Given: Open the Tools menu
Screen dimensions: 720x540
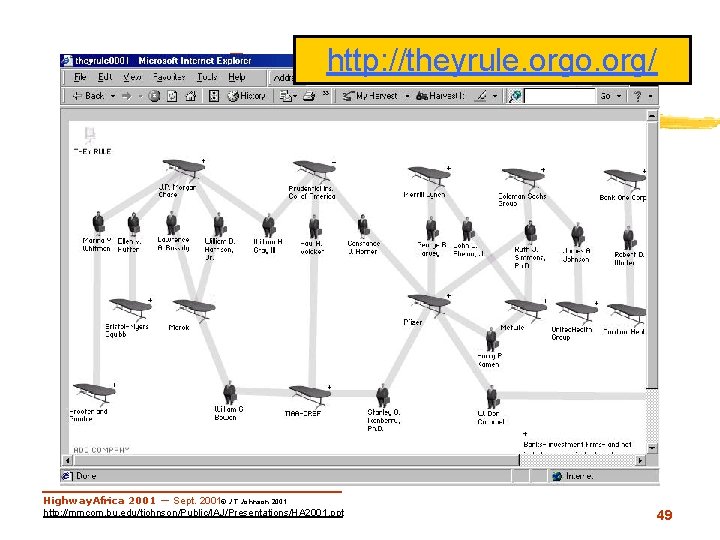Looking at the screenshot, I should click(207, 77).
